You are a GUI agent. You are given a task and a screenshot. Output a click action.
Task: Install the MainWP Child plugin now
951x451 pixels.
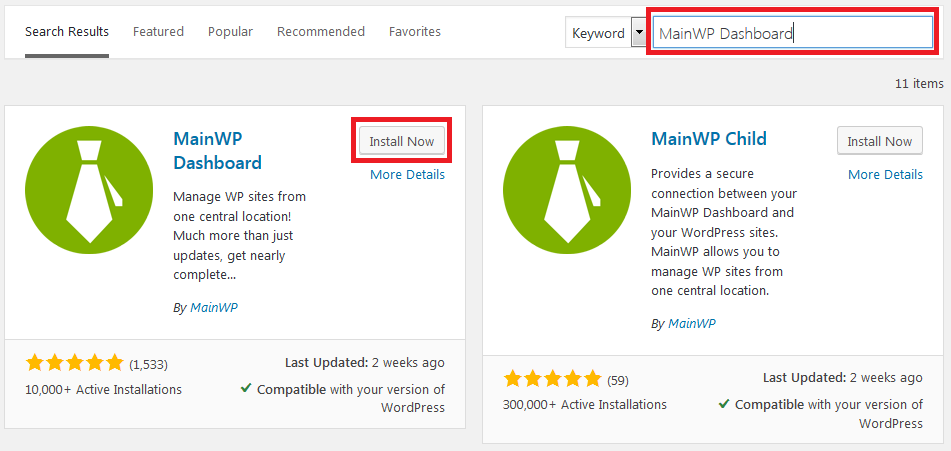point(880,141)
